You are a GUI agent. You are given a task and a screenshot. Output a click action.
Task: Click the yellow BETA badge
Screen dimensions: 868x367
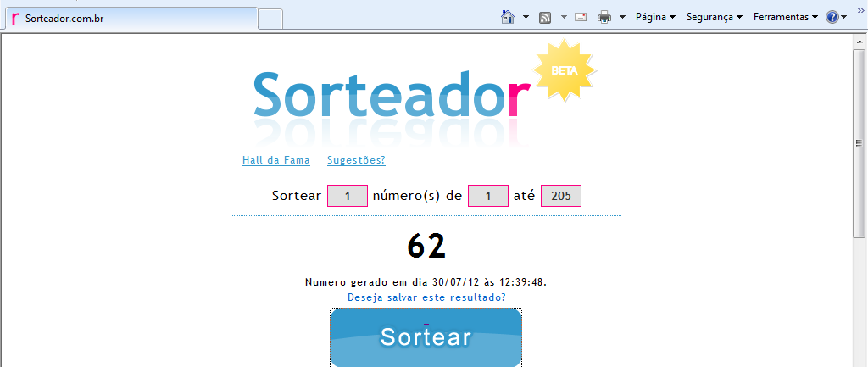click(x=564, y=70)
